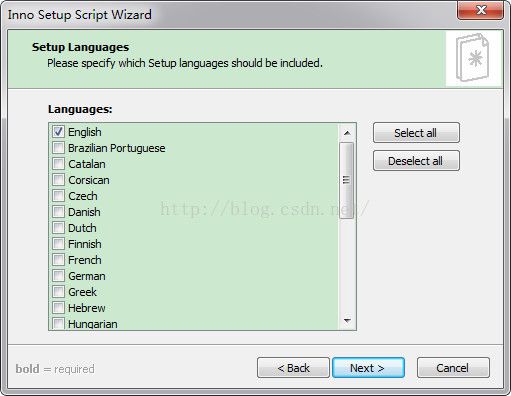Image resolution: width=511 pixels, height=396 pixels.
Task: Check the Brazilian Portuguese checkbox
Action: coord(58,148)
